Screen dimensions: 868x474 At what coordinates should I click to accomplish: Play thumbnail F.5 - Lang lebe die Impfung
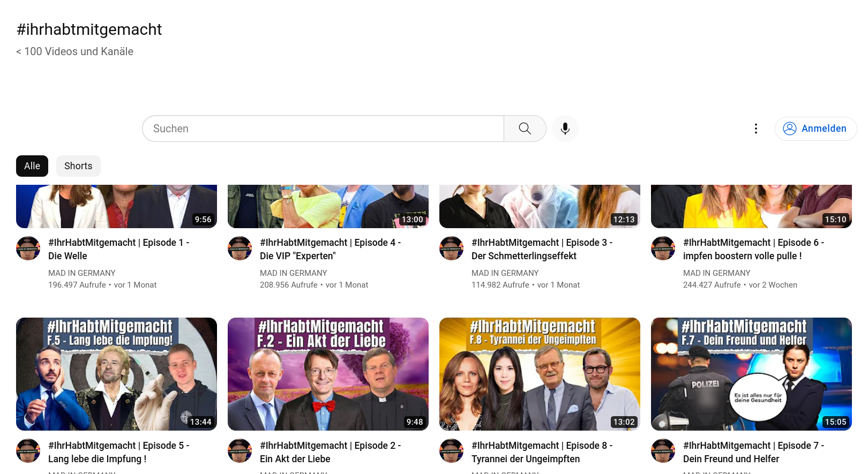pyautogui.click(x=116, y=374)
